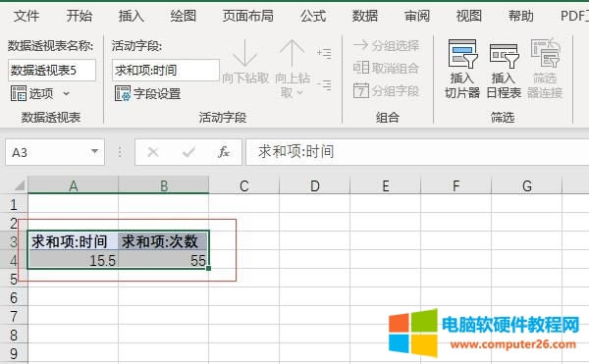Click the formula bar text 求和项:时间
The width and height of the screenshot is (589, 364).
pyautogui.click(x=296, y=152)
